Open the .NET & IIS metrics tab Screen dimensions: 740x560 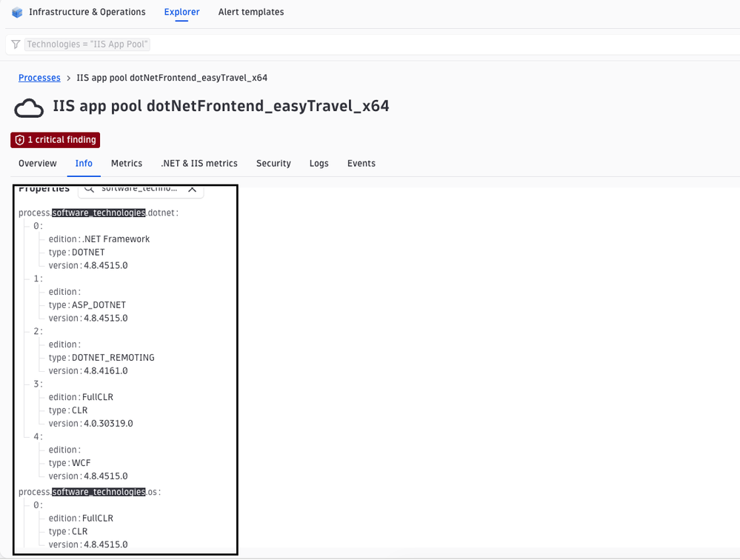coord(199,164)
